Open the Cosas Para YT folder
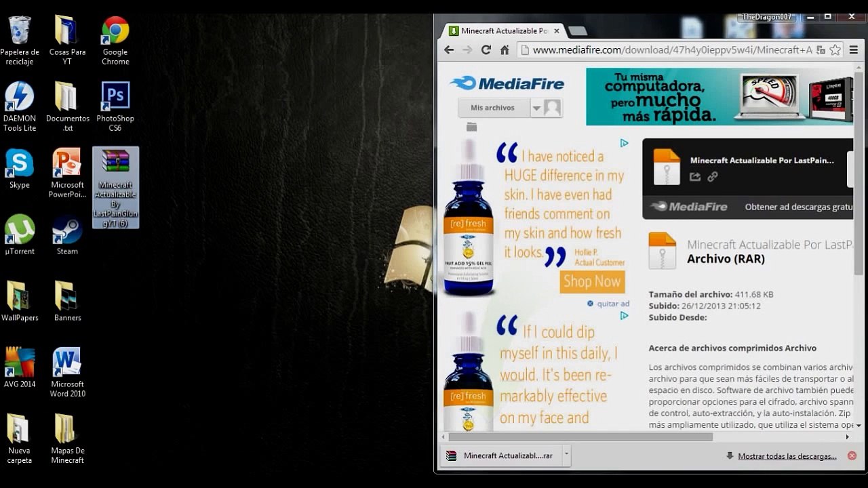This screenshot has width=868, height=488. click(67, 41)
